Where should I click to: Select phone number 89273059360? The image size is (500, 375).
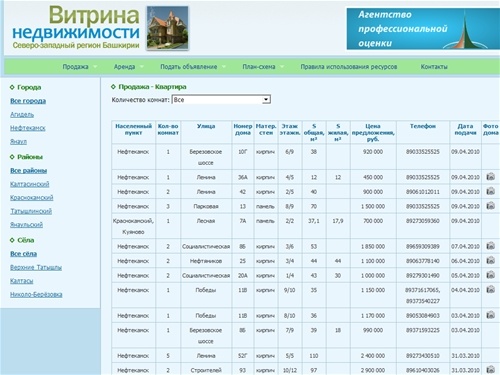tap(423, 221)
